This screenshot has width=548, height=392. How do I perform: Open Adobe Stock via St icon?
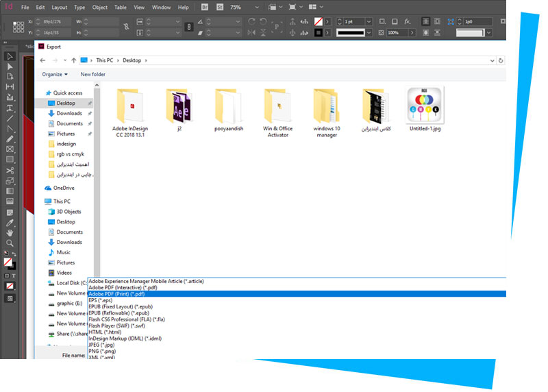(220, 7)
